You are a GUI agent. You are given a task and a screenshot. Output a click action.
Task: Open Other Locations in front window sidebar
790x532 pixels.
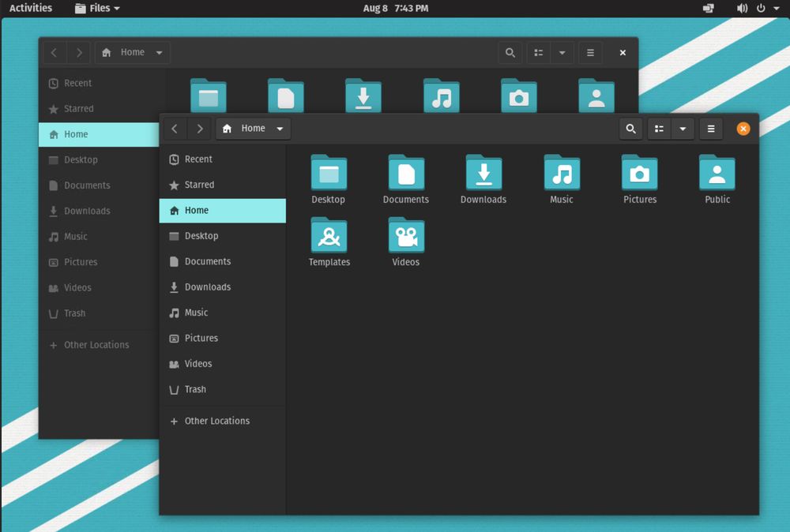[x=223, y=421]
